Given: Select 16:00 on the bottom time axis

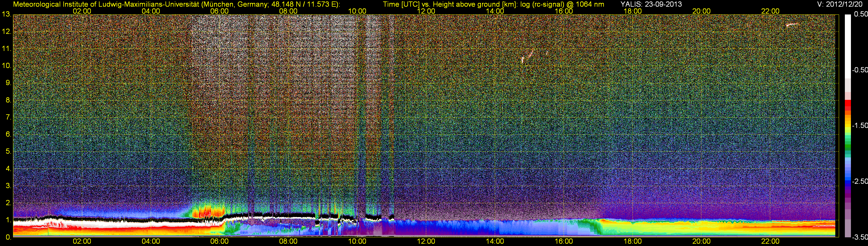Looking at the screenshot, I should tap(564, 242).
